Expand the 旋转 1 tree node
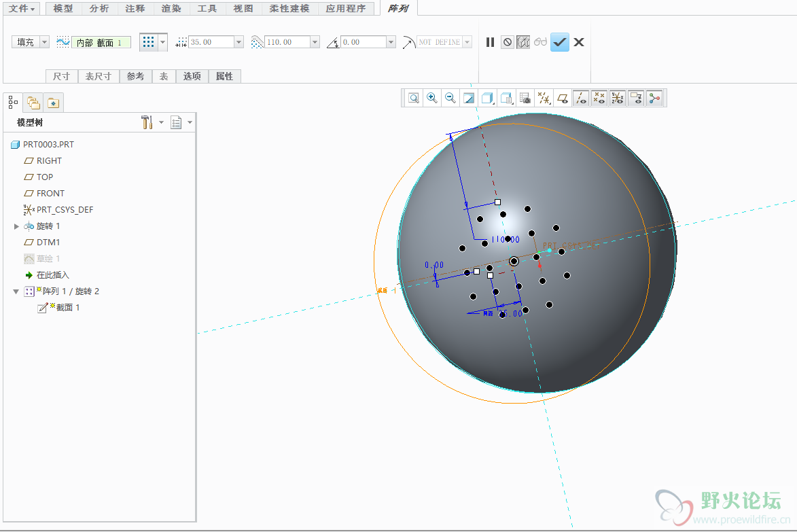 [x=16, y=226]
